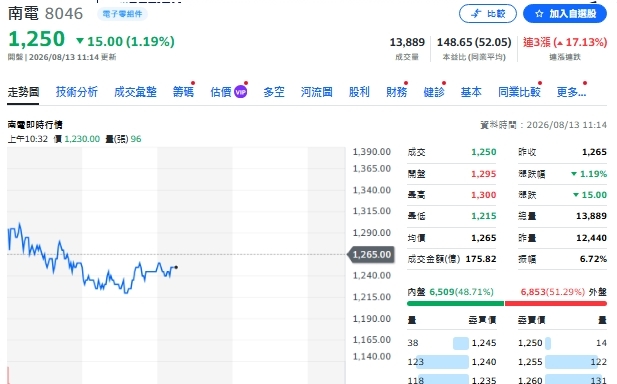Click the ask price 1,250 in order book
The image size is (617, 384).
[x=530, y=343]
